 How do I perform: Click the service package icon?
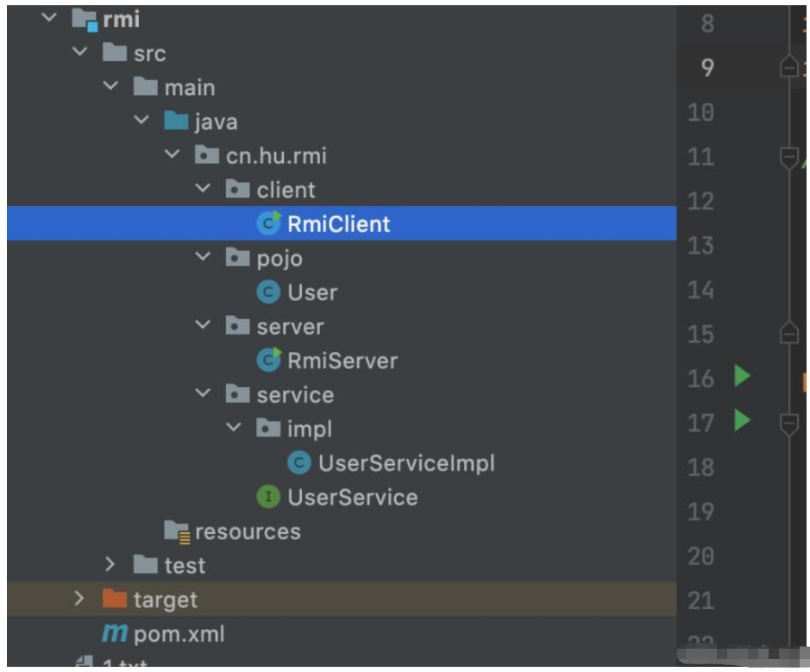click(x=237, y=394)
